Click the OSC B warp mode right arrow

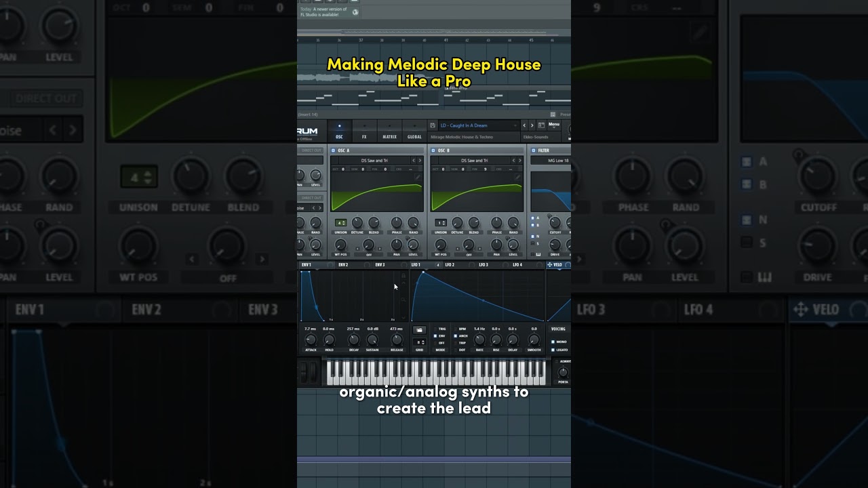479,249
